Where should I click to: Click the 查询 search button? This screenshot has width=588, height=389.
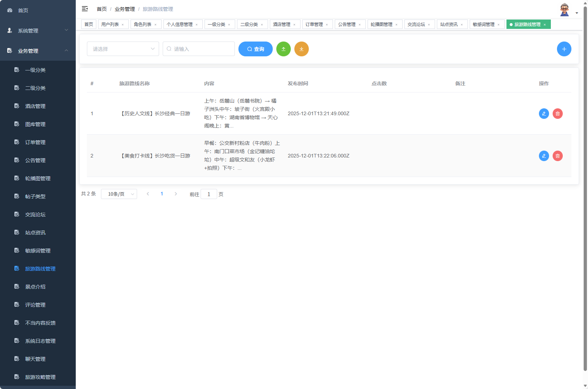(255, 49)
